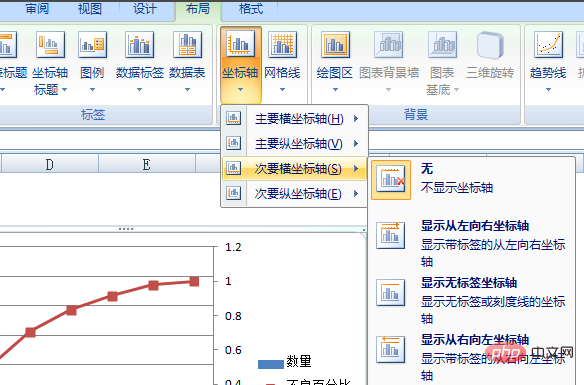Click the 次要横坐标轴 menu icon

[234, 168]
